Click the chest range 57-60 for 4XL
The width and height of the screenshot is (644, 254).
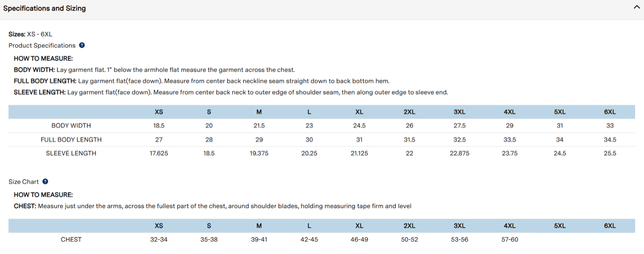pos(510,239)
